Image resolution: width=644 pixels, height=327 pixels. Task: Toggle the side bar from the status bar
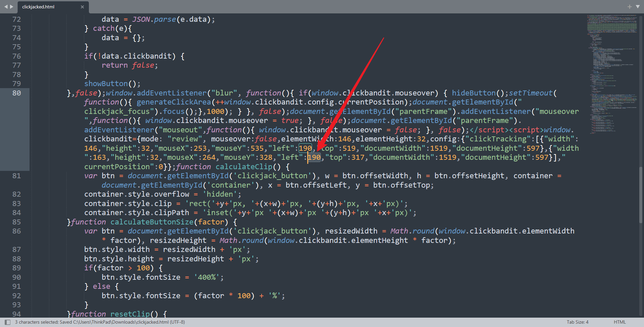[x=7, y=322]
